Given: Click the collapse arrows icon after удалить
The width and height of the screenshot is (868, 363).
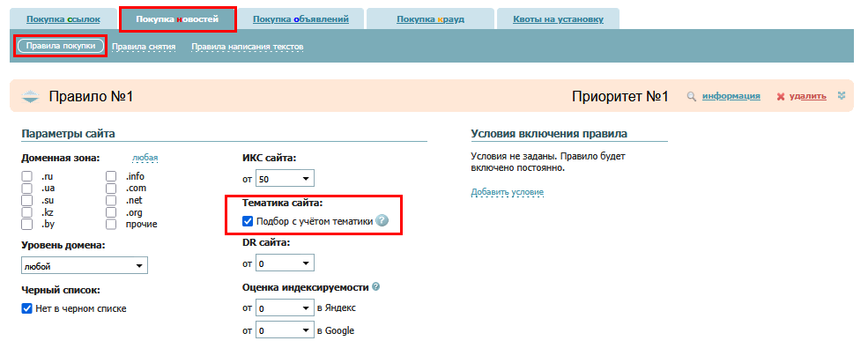Looking at the screenshot, I should (x=842, y=96).
